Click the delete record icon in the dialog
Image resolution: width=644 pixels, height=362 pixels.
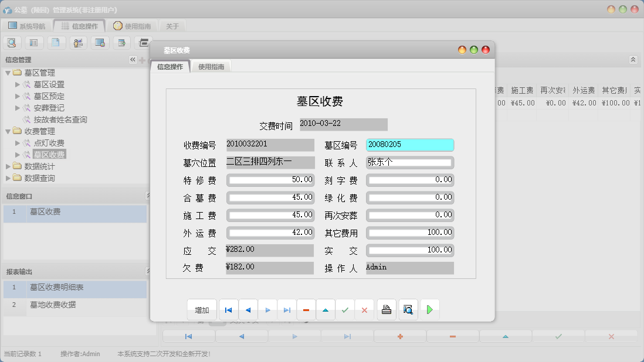point(306,310)
